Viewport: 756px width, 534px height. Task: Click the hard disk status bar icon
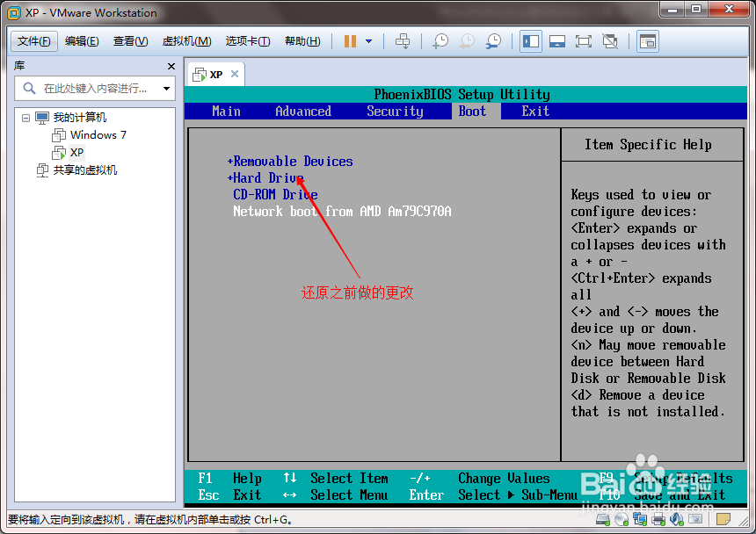click(603, 519)
